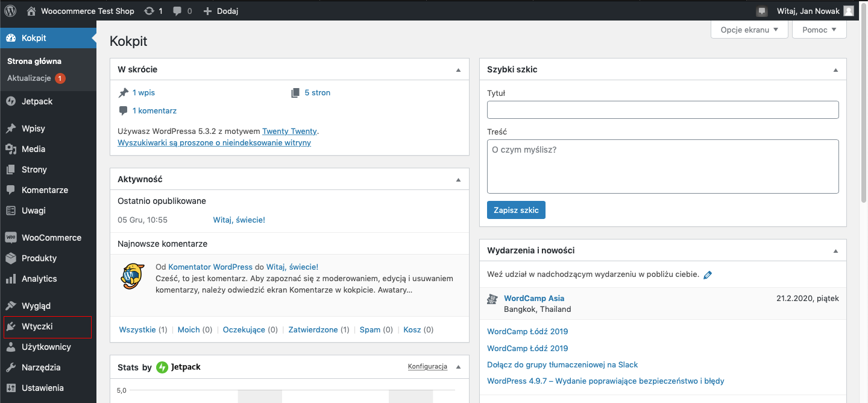
Task: Collapse the Wydarzenia i nowości panel
Action: (x=835, y=250)
